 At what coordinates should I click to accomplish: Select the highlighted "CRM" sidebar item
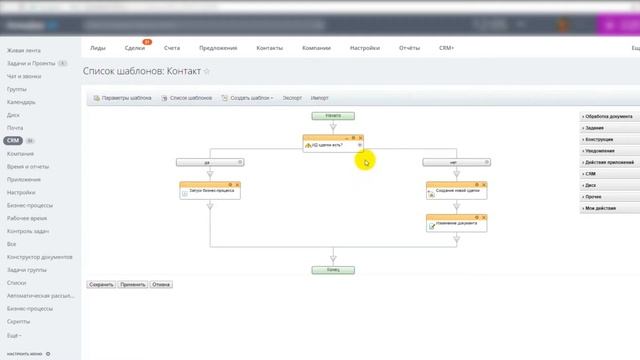click(x=13, y=140)
